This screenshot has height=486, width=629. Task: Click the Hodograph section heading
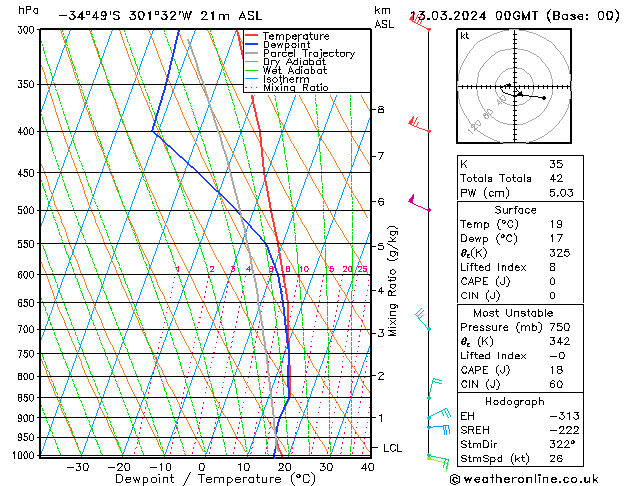pyautogui.click(x=515, y=402)
